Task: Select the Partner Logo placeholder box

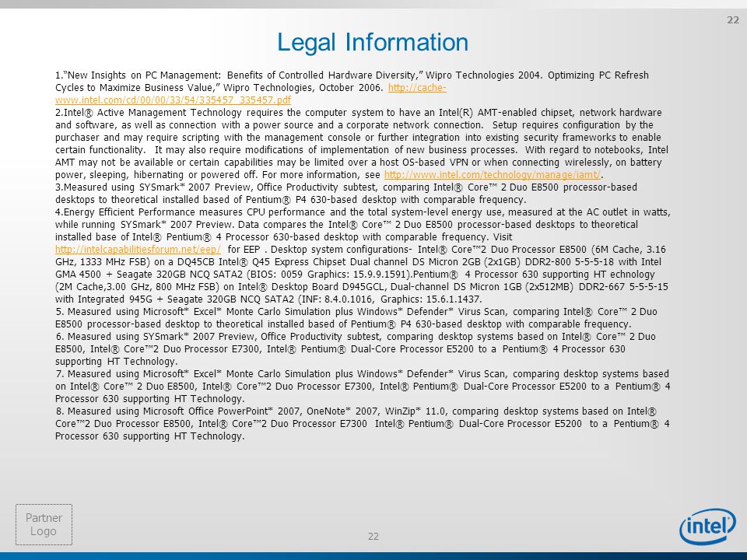Action: coord(44,524)
